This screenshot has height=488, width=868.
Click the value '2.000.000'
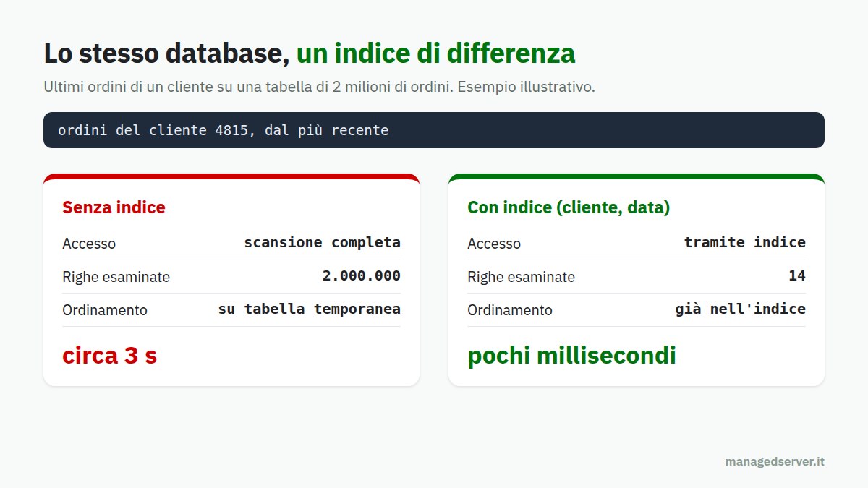click(x=361, y=275)
